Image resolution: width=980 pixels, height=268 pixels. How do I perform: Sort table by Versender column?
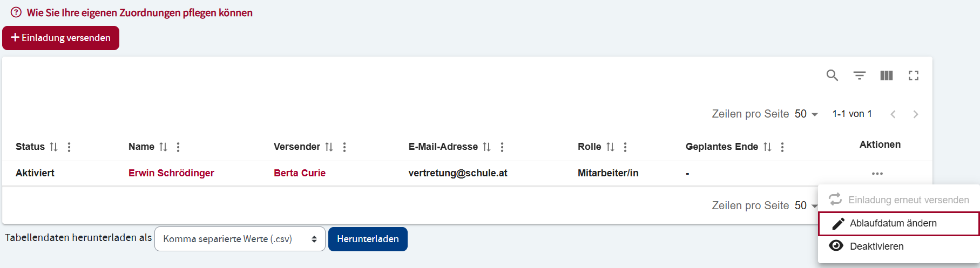coord(329,147)
